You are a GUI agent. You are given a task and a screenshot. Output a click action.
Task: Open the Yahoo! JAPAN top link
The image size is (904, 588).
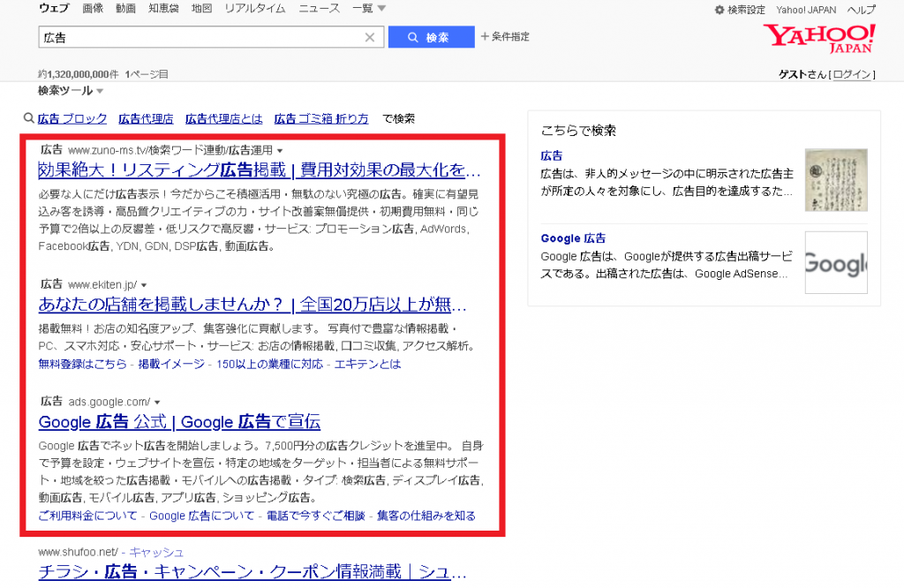pyautogui.click(x=806, y=10)
